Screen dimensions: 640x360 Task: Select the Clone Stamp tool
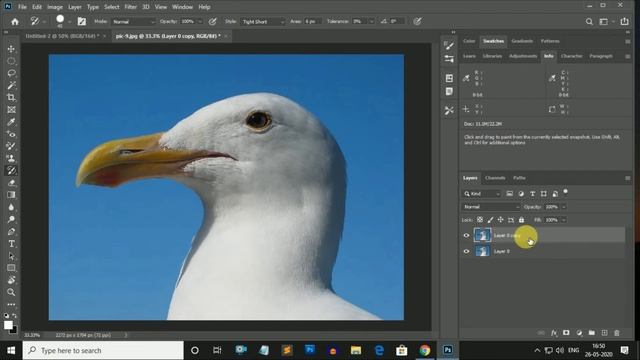pyautogui.click(x=11, y=158)
